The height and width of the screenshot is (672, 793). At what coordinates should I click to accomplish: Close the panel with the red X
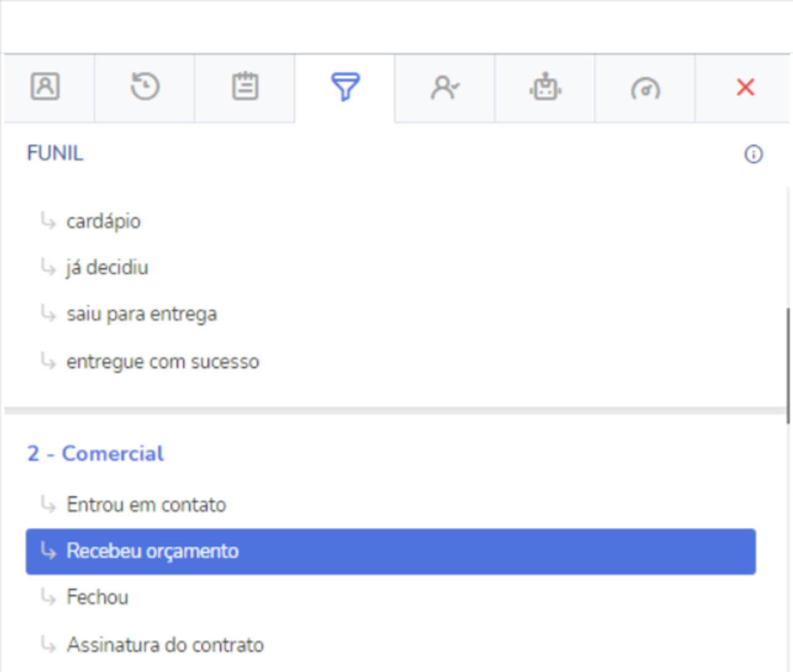pyautogui.click(x=746, y=87)
